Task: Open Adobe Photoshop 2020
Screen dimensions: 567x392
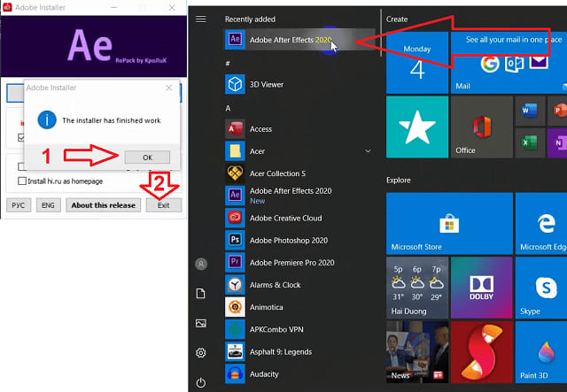Action: click(x=300, y=241)
